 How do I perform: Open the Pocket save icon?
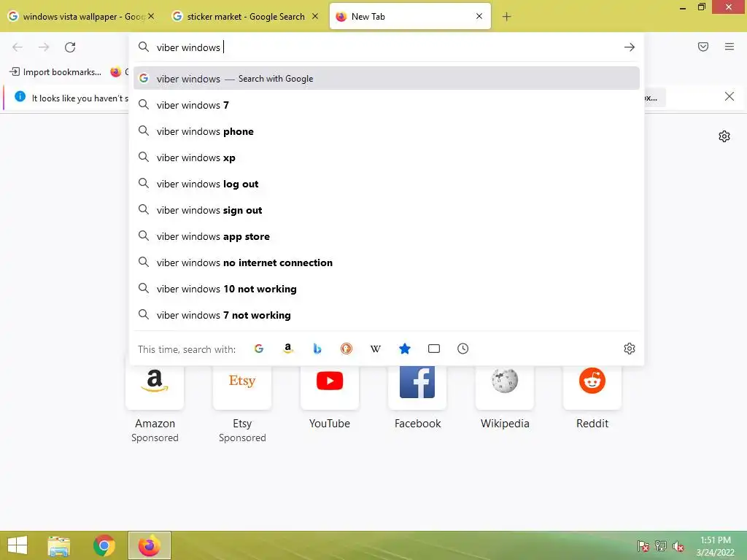click(703, 47)
